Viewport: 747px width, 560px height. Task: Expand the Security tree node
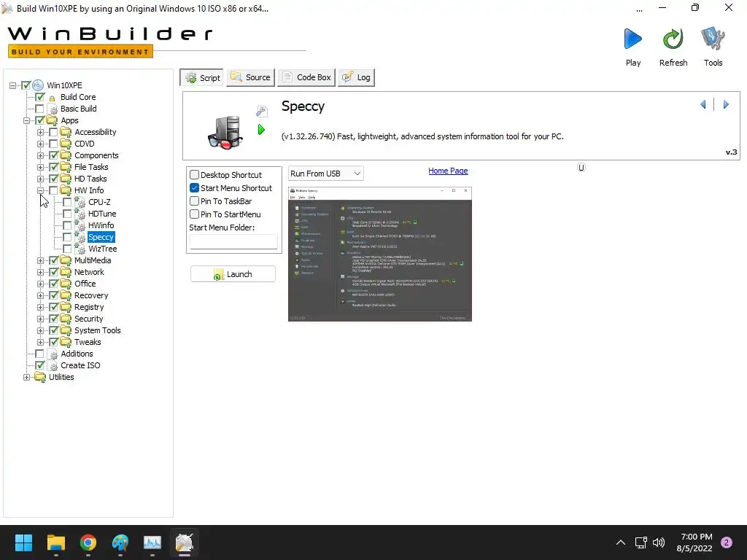pyautogui.click(x=41, y=319)
